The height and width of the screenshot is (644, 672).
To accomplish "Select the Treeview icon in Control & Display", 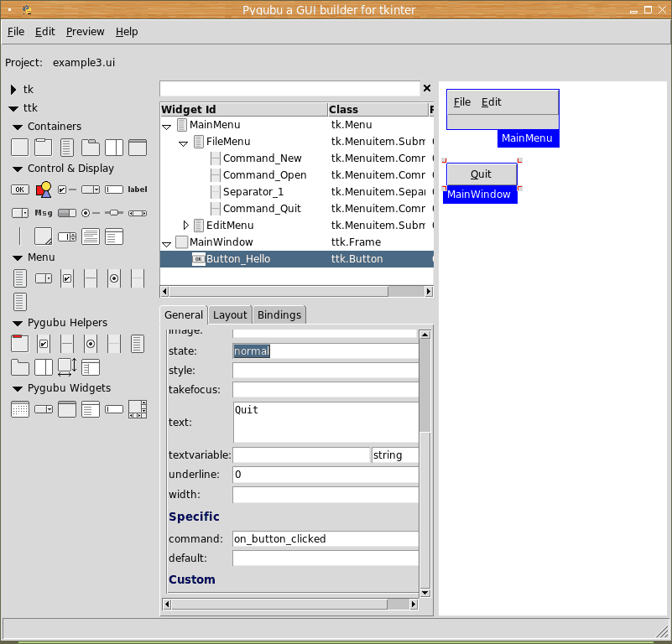I will (114, 236).
